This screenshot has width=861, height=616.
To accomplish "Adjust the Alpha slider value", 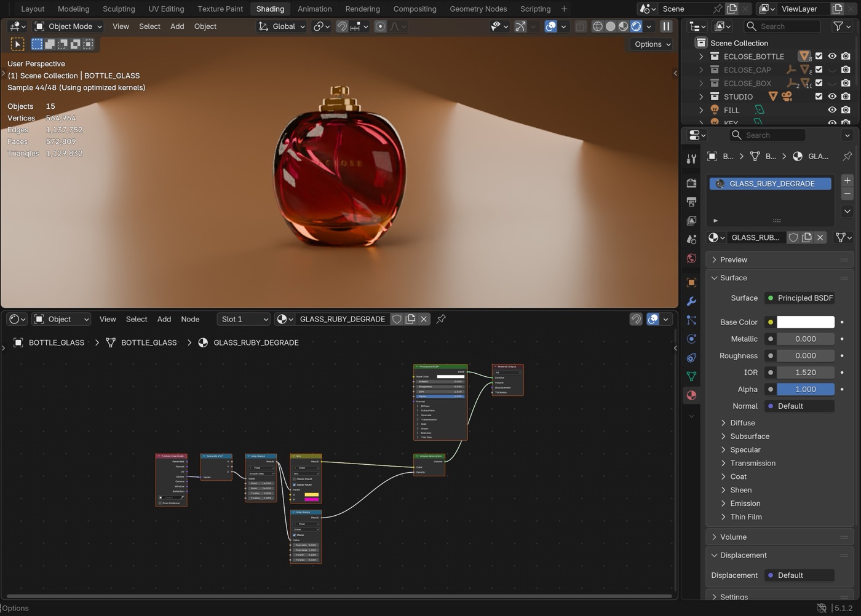I will (806, 389).
